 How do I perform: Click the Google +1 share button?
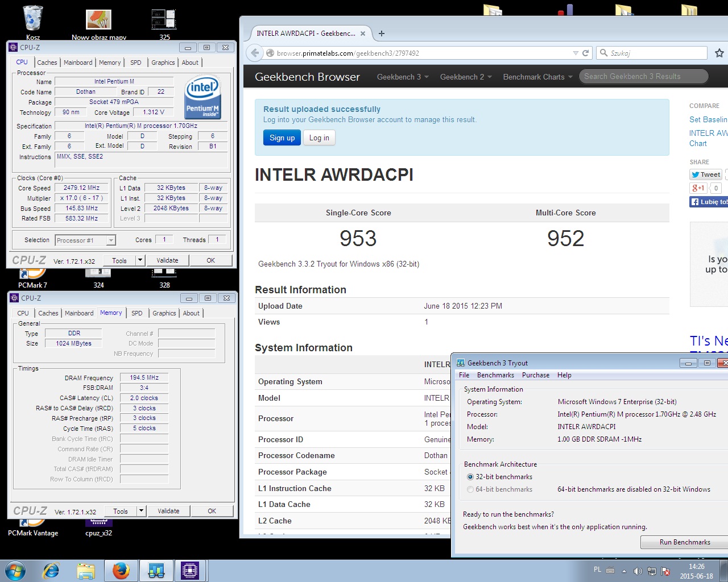pyautogui.click(x=698, y=188)
